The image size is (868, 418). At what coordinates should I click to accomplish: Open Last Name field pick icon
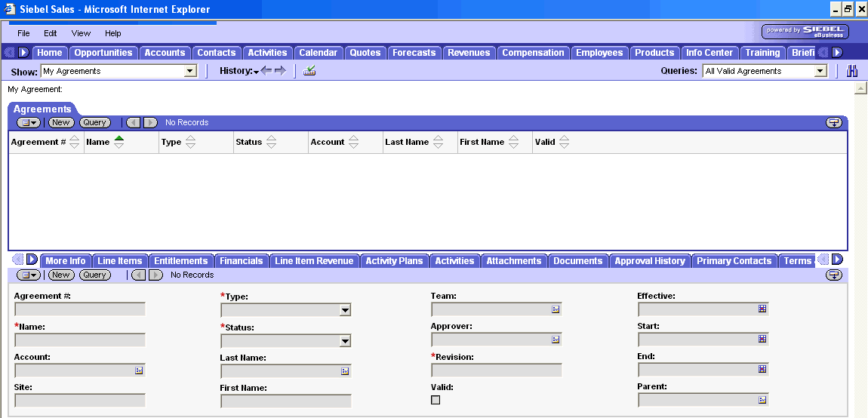(x=345, y=371)
